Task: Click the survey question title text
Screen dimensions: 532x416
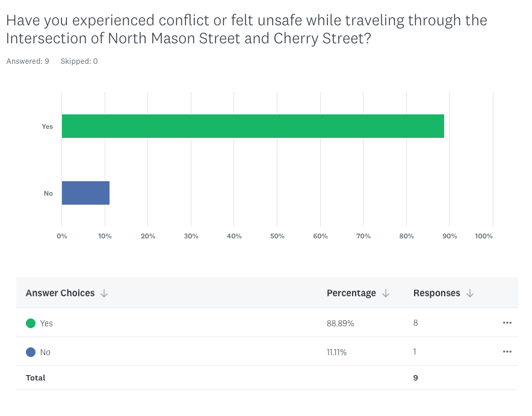Action: tap(246, 29)
